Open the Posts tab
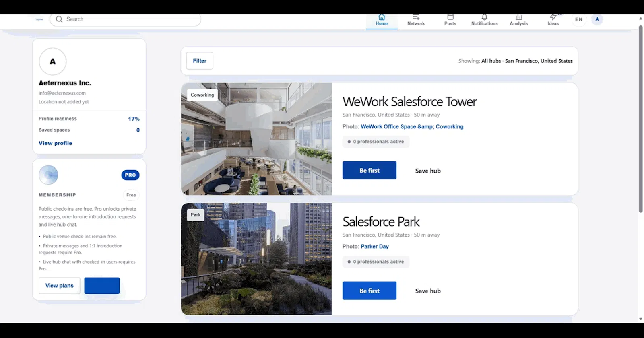Screen dimensions: 644x338 pos(450,20)
